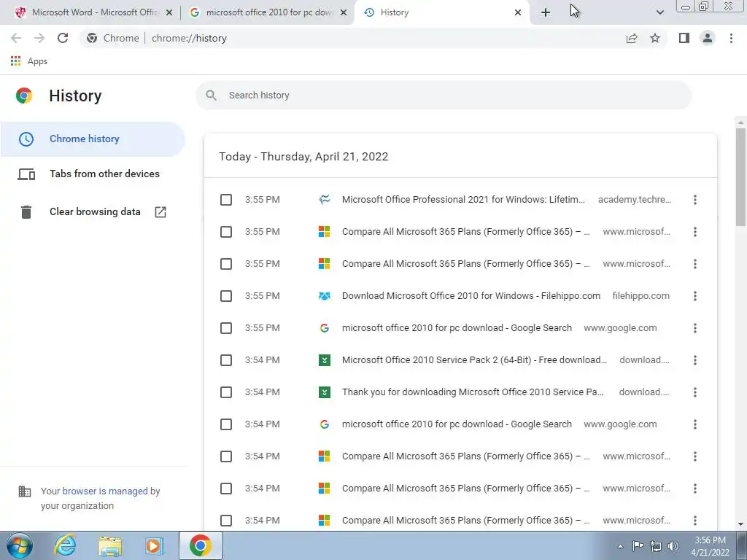Screen dimensions: 747x560
Task: Open a new tab with plus button
Action: [x=546, y=12]
